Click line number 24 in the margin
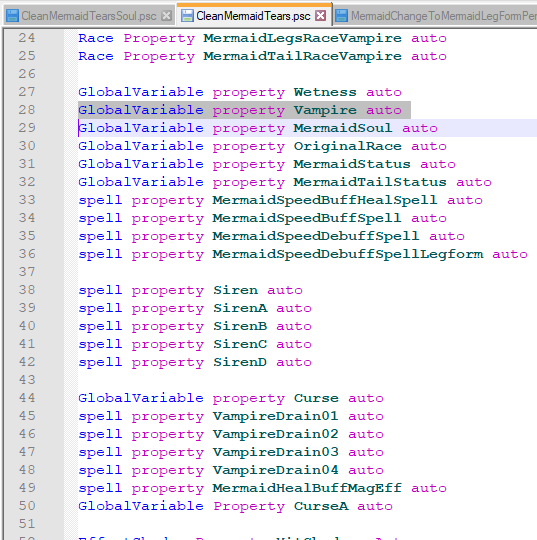The height and width of the screenshot is (540, 537). pyautogui.click(x=27, y=38)
